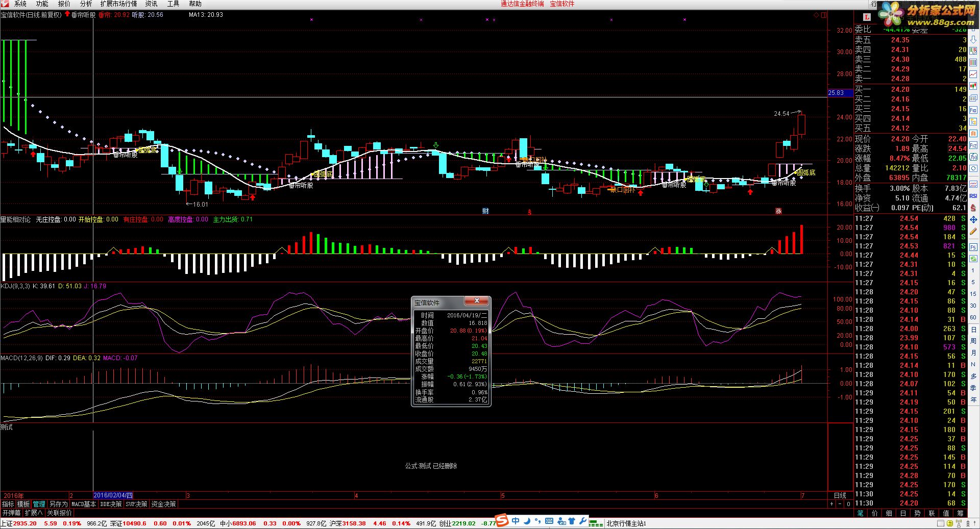
Task: Switch to 势 trend tab
Action: [917, 513]
